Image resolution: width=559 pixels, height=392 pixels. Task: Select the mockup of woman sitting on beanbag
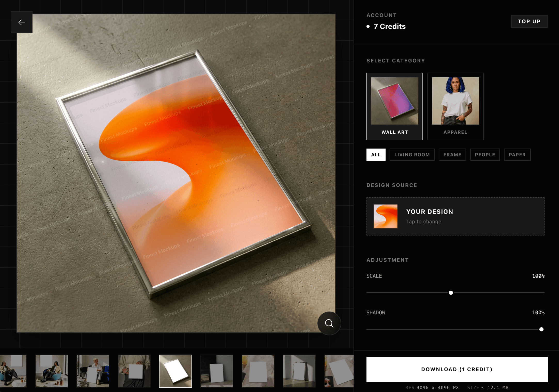pyautogui.click(x=51, y=371)
